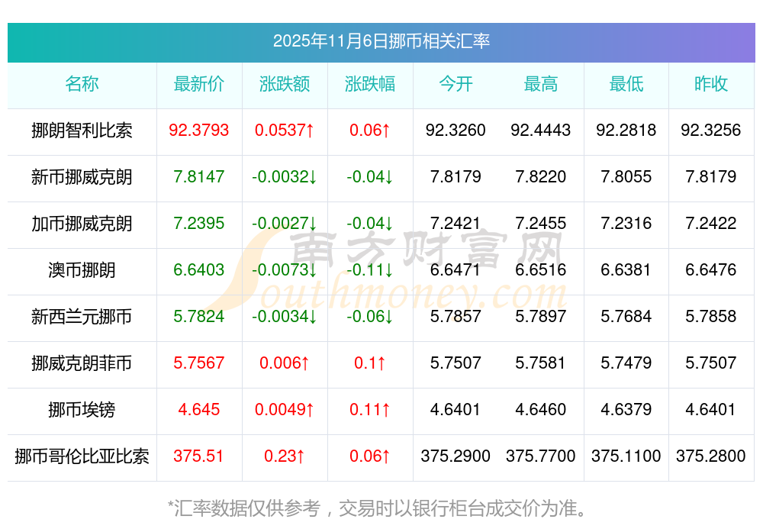Click high value 5.7581

(541, 363)
